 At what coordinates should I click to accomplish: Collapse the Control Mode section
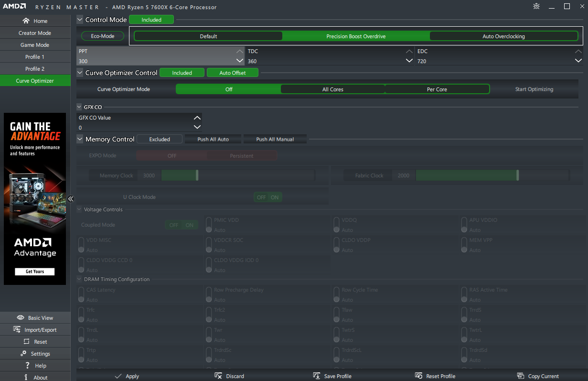tap(80, 20)
